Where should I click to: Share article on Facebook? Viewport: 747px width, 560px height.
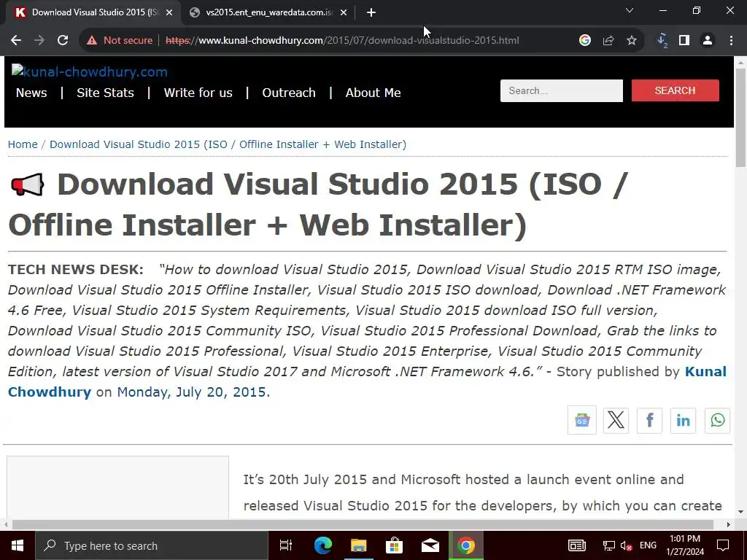(x=649, y=421)
